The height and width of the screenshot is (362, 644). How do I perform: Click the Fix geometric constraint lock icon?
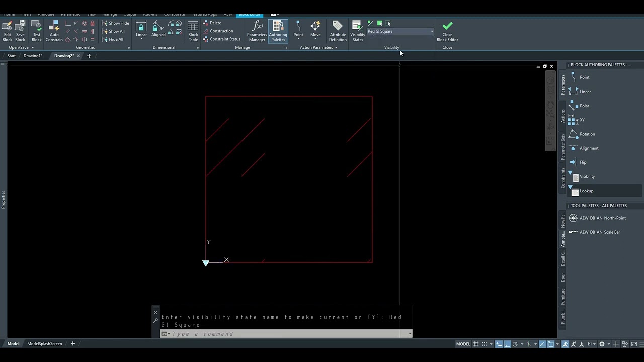pos(92,23)
